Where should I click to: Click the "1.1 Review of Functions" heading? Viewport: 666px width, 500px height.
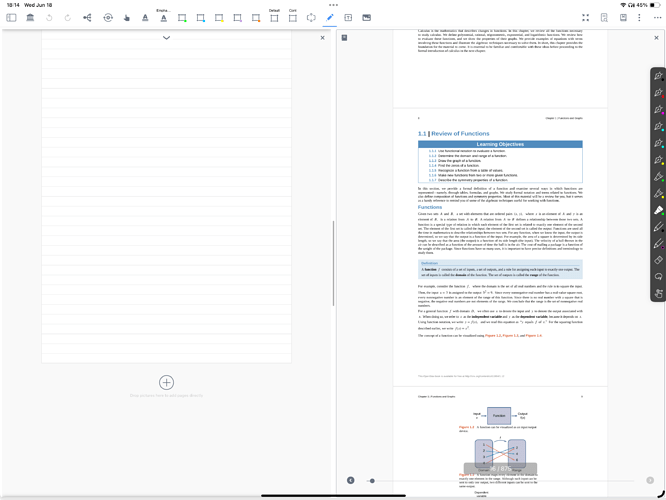click(454, 133)
